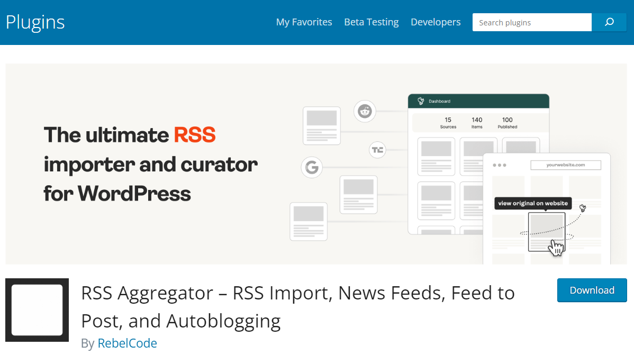This screenshot has width=634, height=364.
Task: Click the Reddit icon in the banner
Action: point(365,111)
